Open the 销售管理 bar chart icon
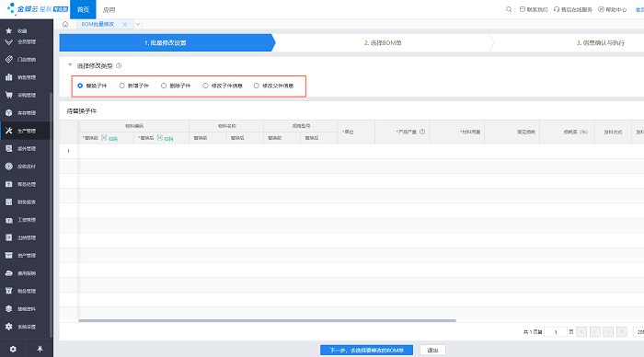This screenshot has width=644, height=357. click(x=9, y=77)
